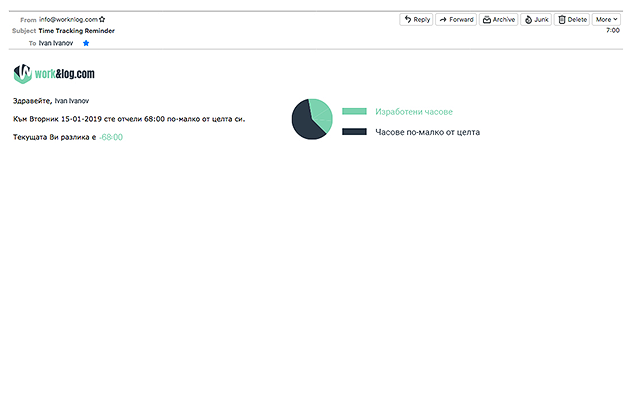Click the reply arrow icon

[x=408, y=19]
